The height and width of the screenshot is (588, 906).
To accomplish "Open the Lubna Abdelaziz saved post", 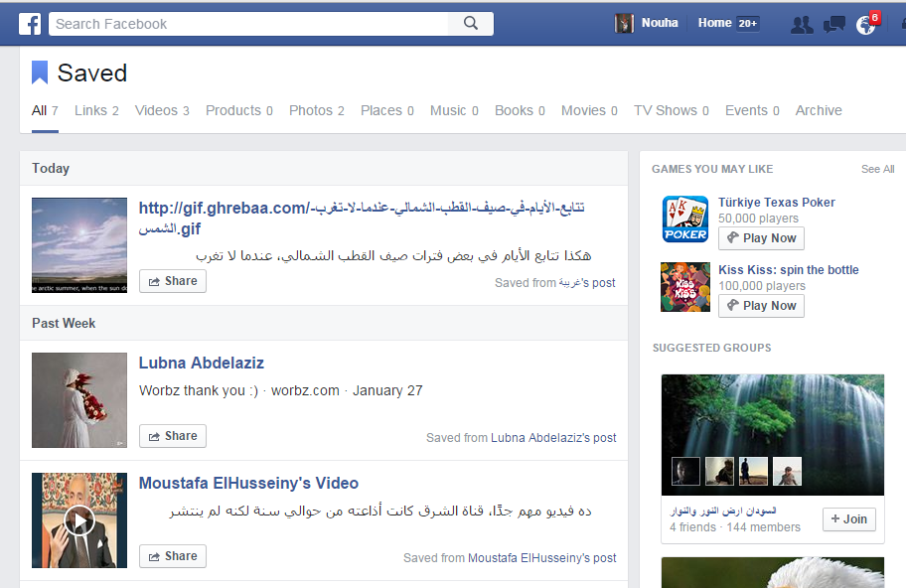I will point(202,364).
